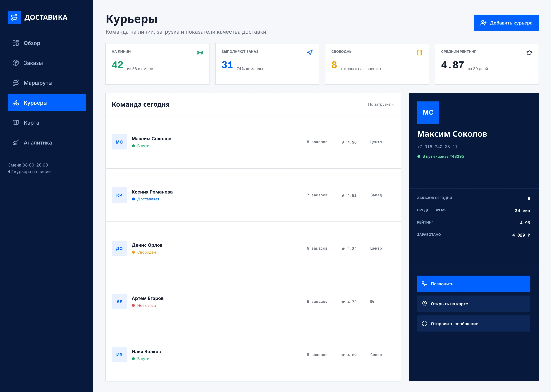The height and width of the screenshot is (392, 551).
Task: Select courier Денис Орлов name
Action: tap(147, 245)
